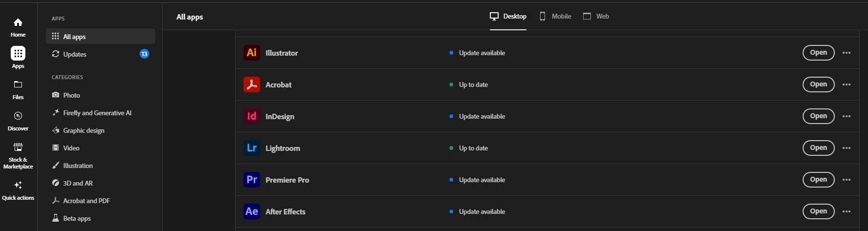Switch to the Web tab

pos(596,16)
